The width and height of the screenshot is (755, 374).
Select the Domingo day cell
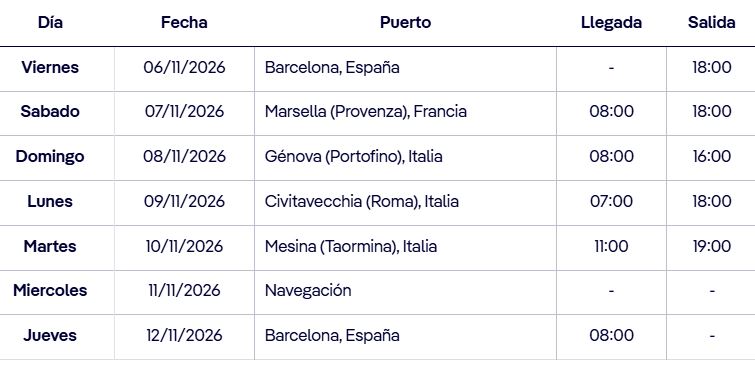[x=50, y=156]
